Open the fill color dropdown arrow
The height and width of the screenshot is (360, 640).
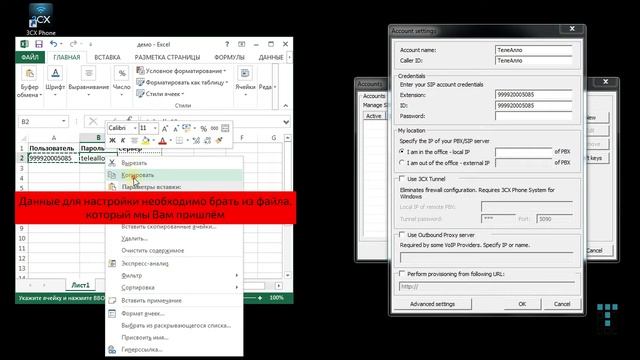point(153,141)
